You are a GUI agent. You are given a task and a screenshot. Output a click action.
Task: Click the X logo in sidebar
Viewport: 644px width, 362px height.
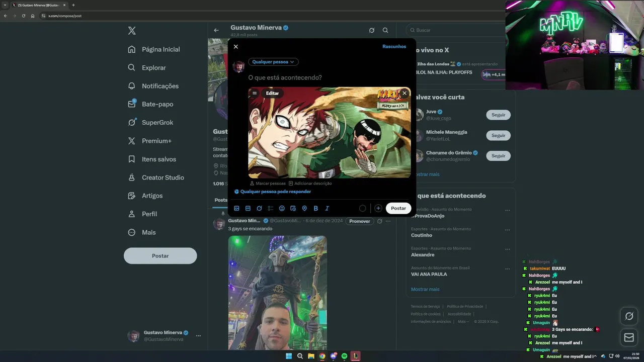(x=132, y=31)
